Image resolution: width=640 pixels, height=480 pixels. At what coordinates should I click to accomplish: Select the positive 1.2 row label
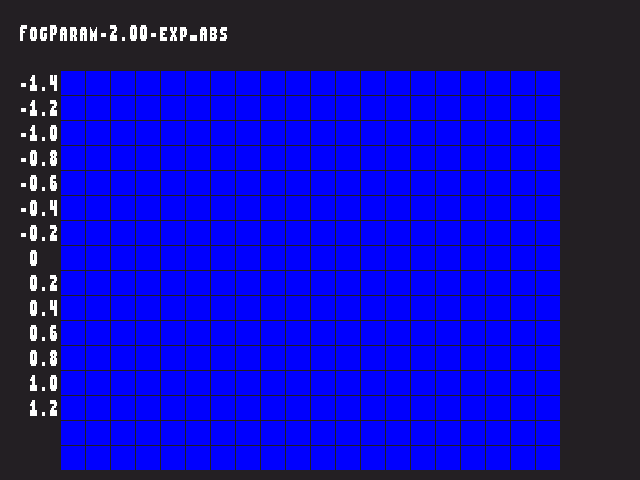[44, 408]
